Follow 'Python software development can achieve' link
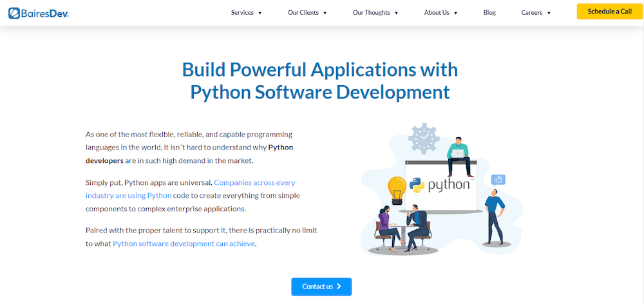This screenshot has width=644, height=304. point(184,243)
